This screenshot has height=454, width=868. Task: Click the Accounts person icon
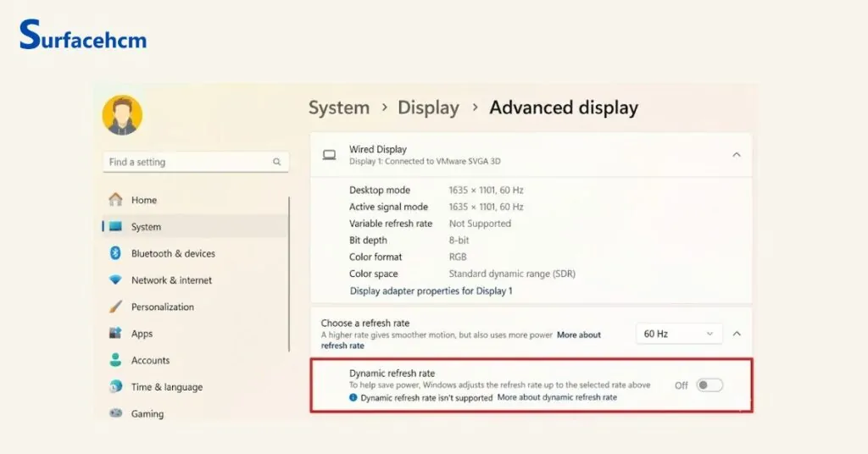(115, 360)
